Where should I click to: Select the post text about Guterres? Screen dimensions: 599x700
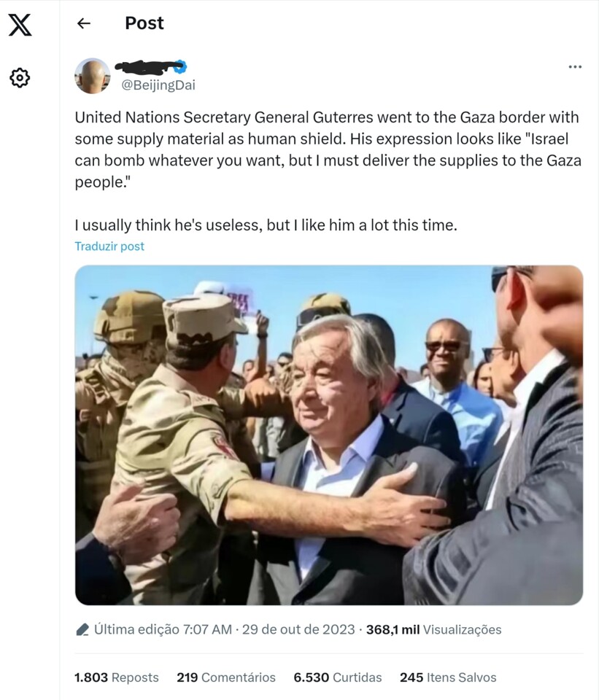[x=328, y=171]
